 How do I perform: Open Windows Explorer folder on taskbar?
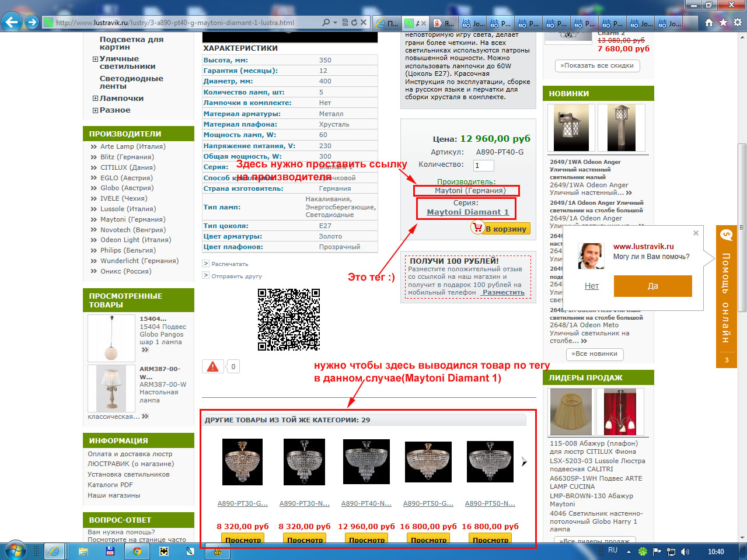83,551
